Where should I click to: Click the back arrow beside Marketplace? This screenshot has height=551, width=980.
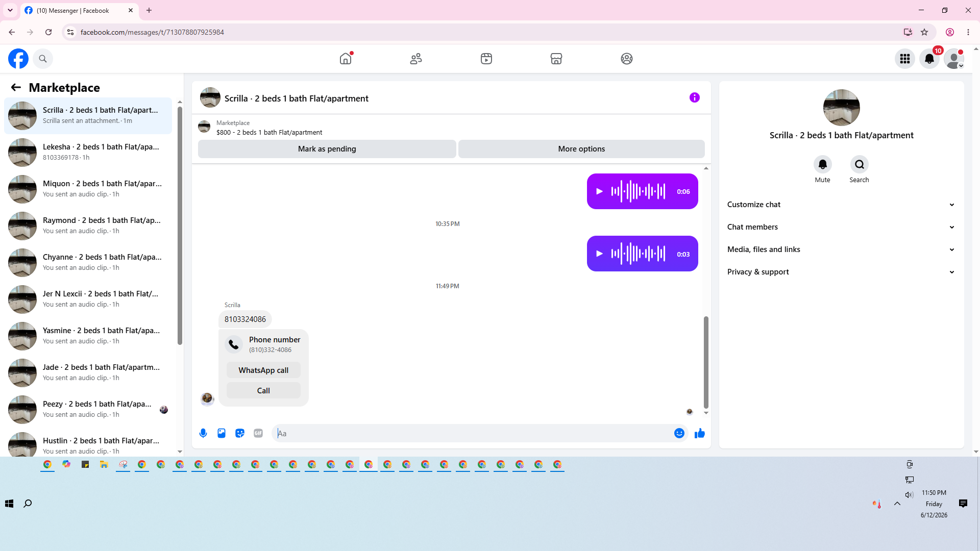click(x=16, y=88)
